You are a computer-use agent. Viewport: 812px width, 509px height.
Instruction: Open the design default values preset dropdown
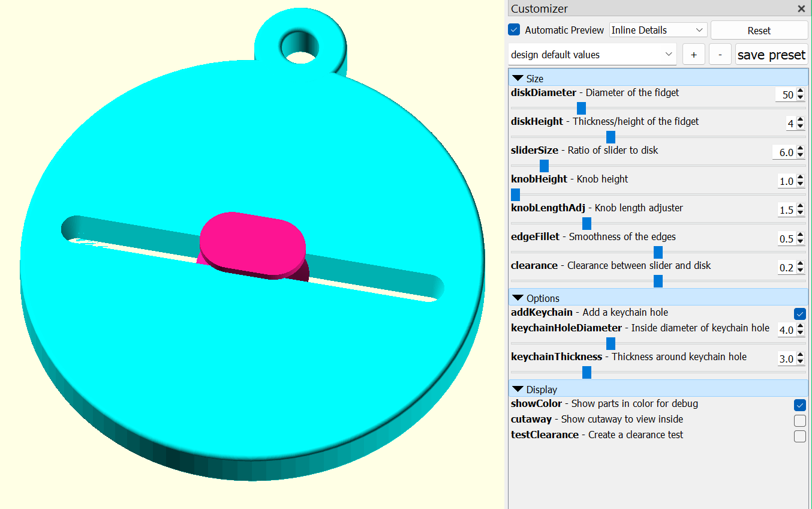(x=592, y=55)
